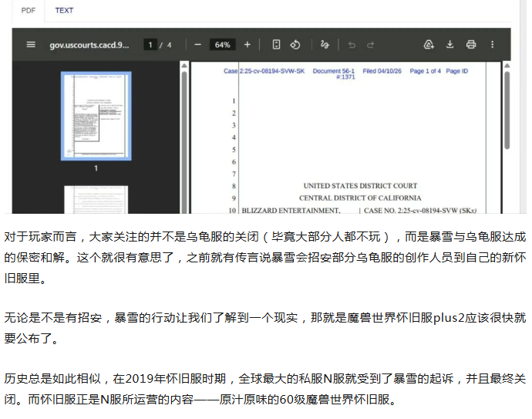Viewport: 532px width, 419px height.
Task: Click the 64% zoom level field
Action: tap(222, 45)
